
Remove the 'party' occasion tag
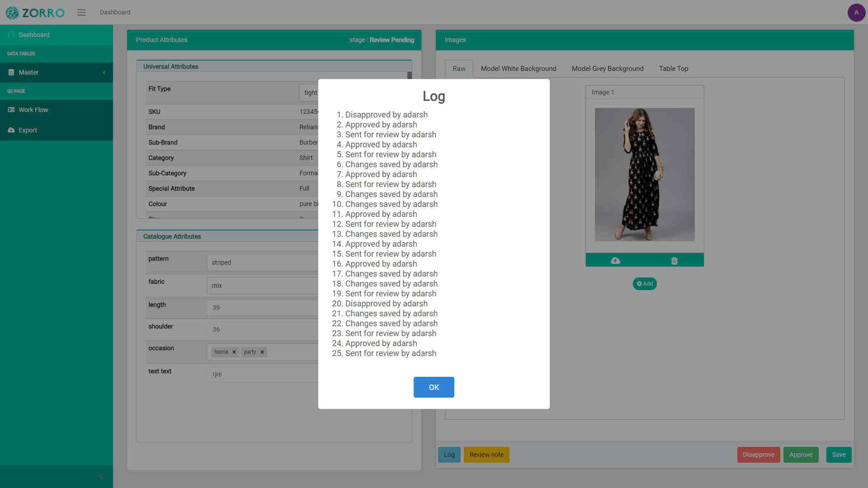[x=262, y=352]
